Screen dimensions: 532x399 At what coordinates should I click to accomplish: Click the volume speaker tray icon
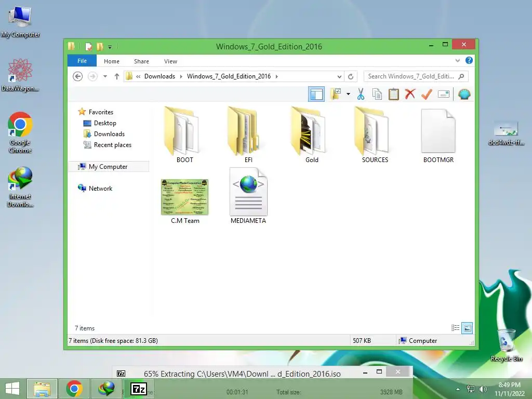click(x=483, y=389)
